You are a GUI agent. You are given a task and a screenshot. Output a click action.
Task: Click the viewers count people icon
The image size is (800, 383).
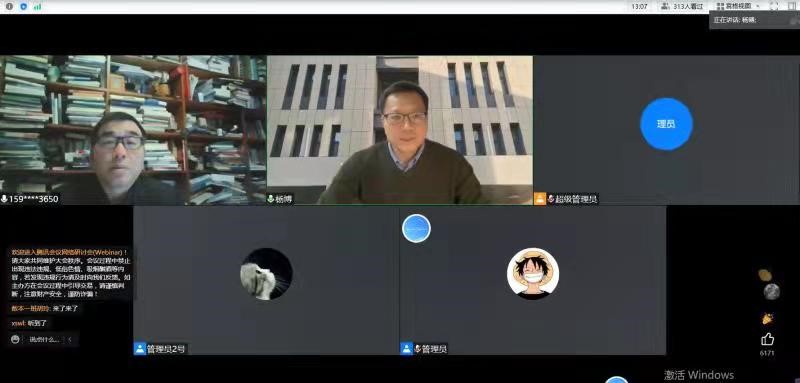(x=665, y=6)
